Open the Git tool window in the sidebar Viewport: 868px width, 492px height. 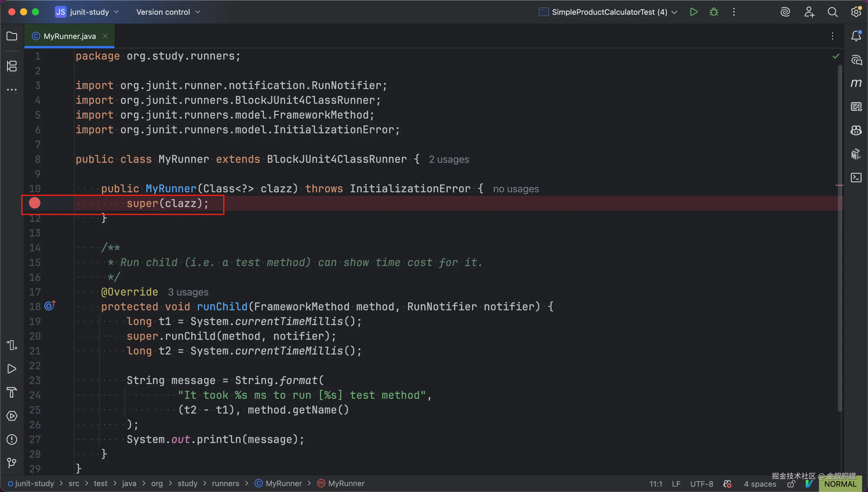click(12, 463)
